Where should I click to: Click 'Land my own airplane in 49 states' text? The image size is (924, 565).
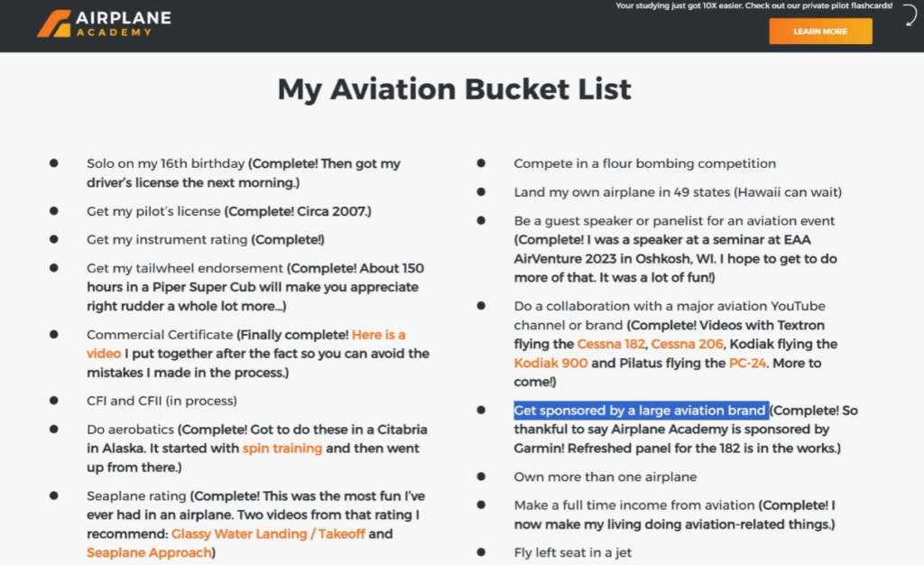coord(624,192)
